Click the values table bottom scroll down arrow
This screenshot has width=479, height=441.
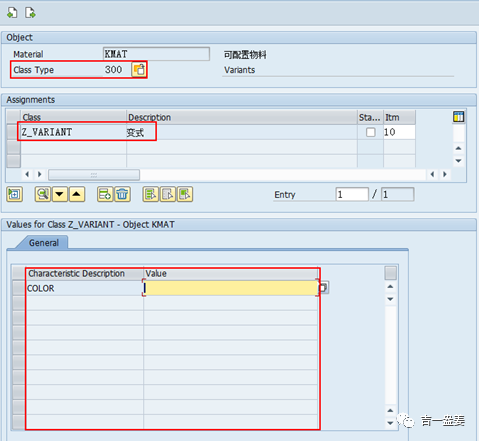coord(390,423)
